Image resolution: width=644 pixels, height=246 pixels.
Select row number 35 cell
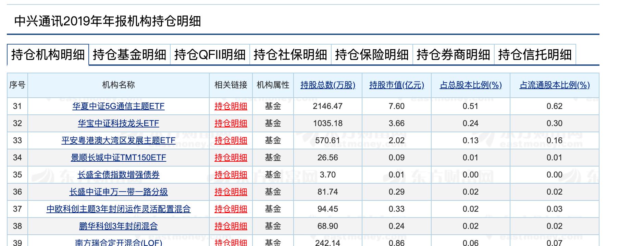click(17, 175)
